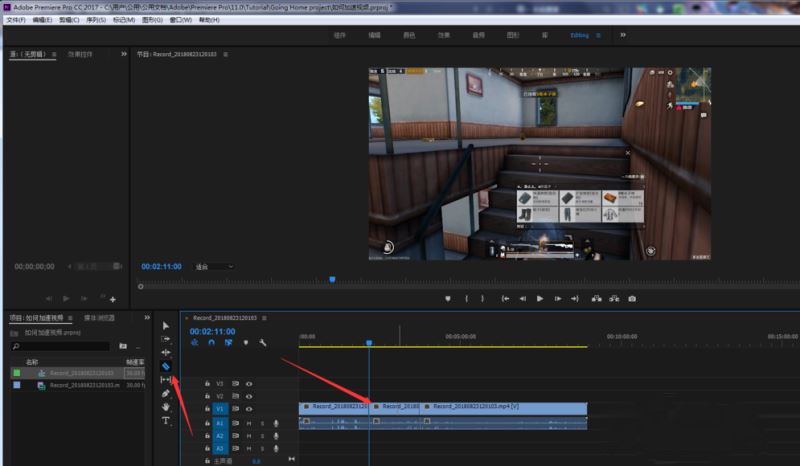
Task: Open Program Monitor zoom level dropdown
Action: coord(214,266)
